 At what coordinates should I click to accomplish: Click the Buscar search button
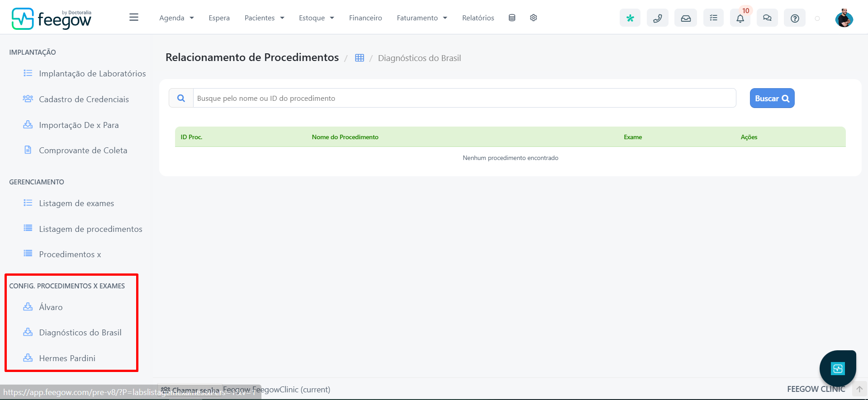pos(772,98)
